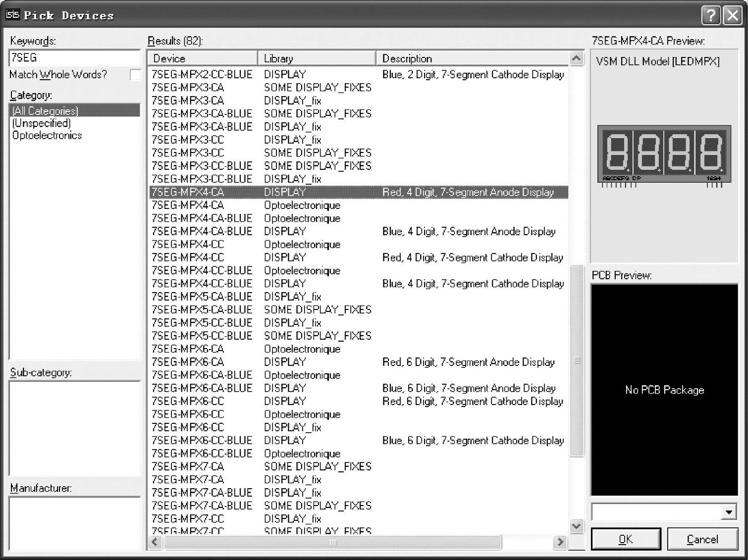Select 7SEG-MPX4-CA-BLUE Optoelectronique row
The image size is (748, 560).
[x=359, y=218]
